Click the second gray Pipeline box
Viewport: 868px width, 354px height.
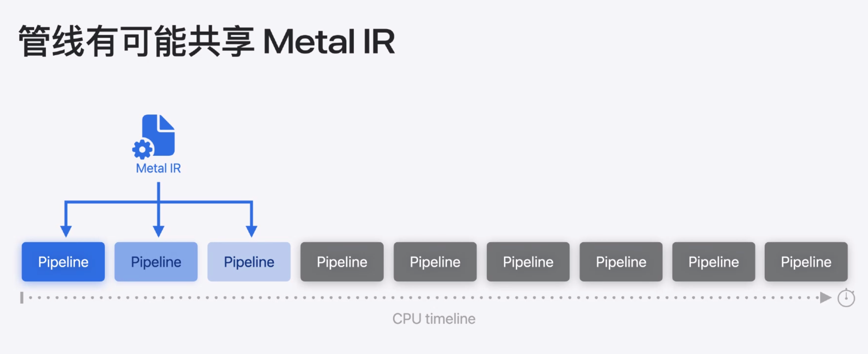(x=435, y=261)
